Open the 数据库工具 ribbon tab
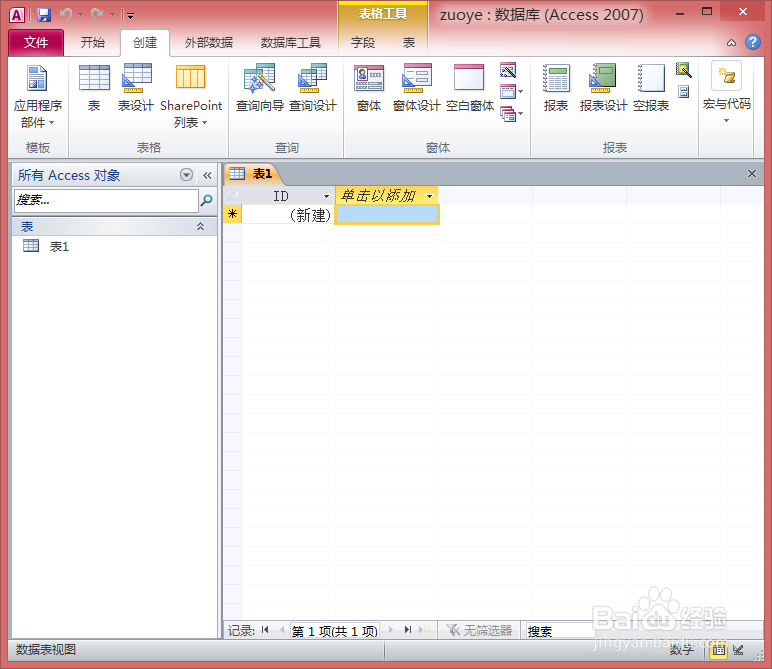Image resolution: width=772 pixels, height=669 pixels. (x=290, y=43)
